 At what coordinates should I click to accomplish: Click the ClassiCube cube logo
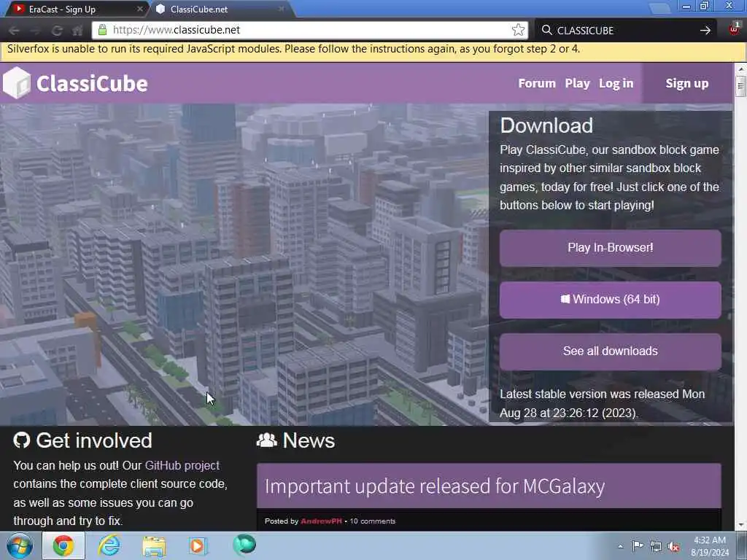17,82
